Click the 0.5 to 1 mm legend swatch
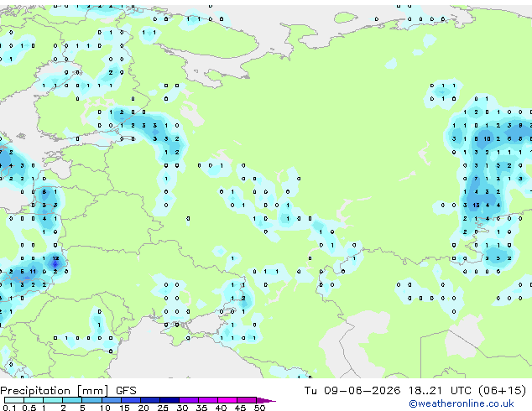This screenshot has width=532, height=411. click(x=34, y=400)
